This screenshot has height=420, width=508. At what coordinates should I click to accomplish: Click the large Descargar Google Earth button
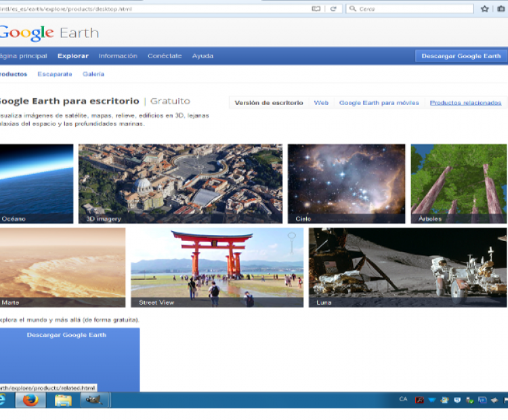point(70,360)
